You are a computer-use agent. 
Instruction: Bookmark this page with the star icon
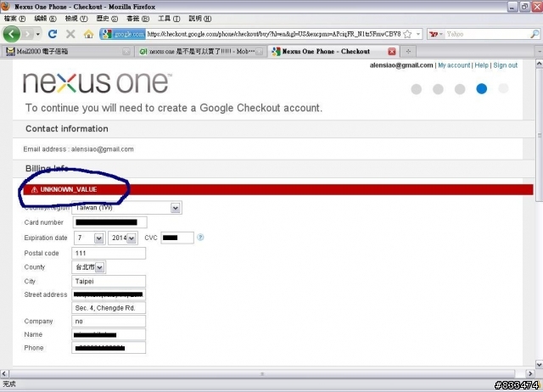407,34
